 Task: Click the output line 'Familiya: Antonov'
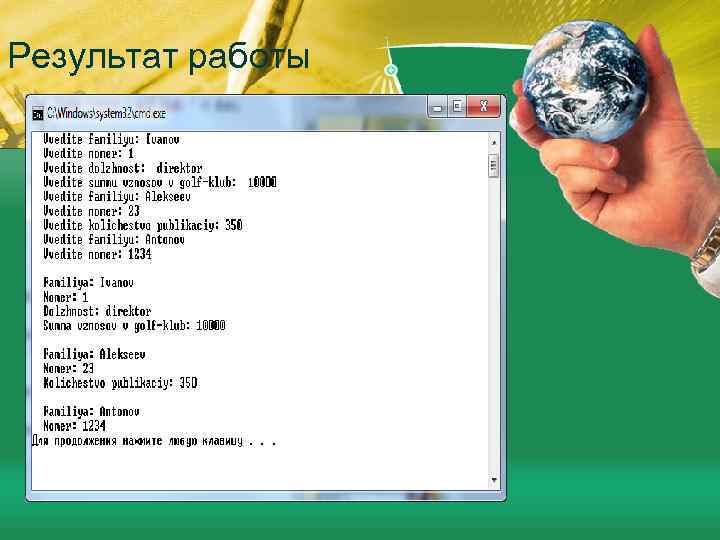[91, 411]
